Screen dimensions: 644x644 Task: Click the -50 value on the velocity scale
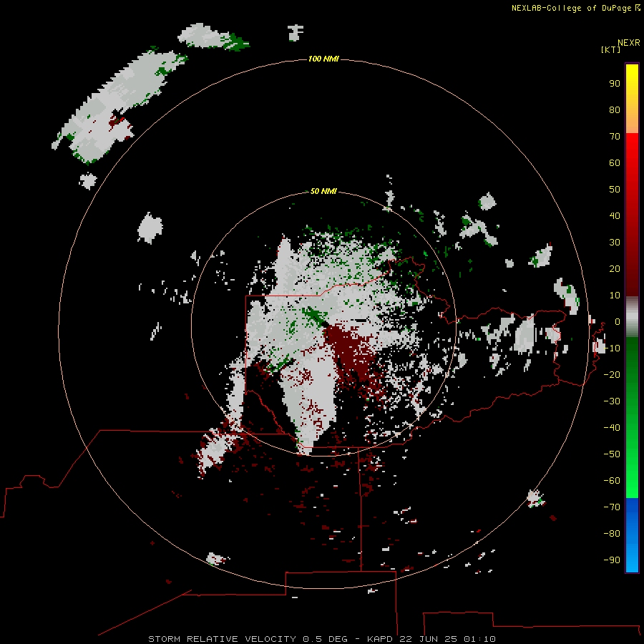click(x=612, y=454)
